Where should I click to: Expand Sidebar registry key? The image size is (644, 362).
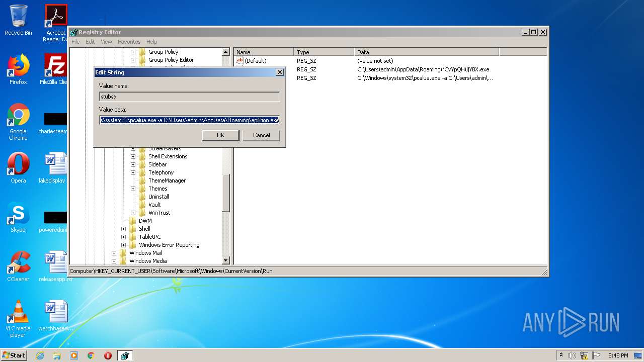pos(133,164)
